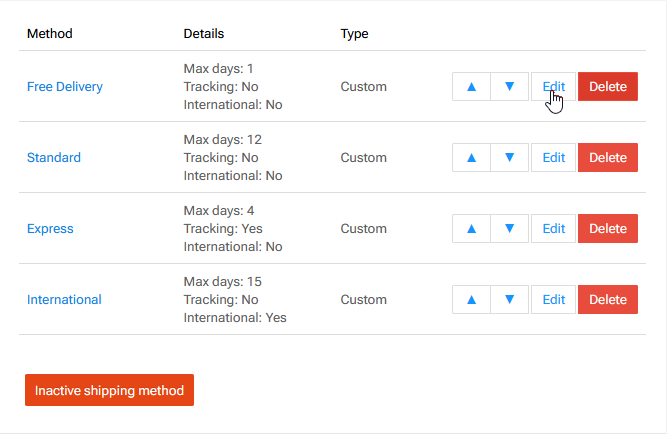This screenshot has height=434, width=667.
Task: Open the Standard method link
Action: [54, 158]
